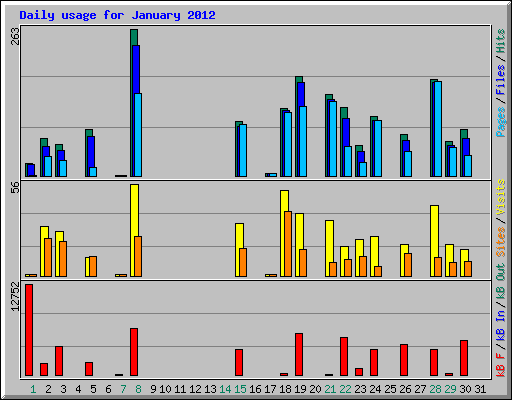Click day label "30" on the x-axis
Viewport: 512px width, 400px height.
tap(465, 389)
